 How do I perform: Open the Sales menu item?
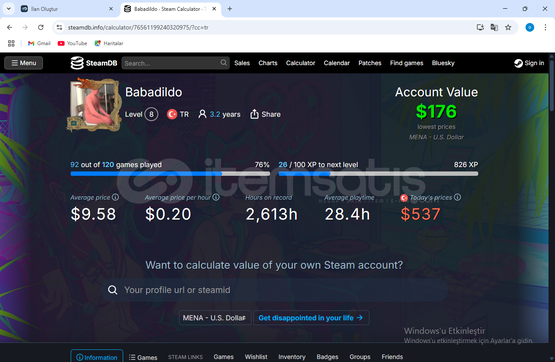[242, 63]
